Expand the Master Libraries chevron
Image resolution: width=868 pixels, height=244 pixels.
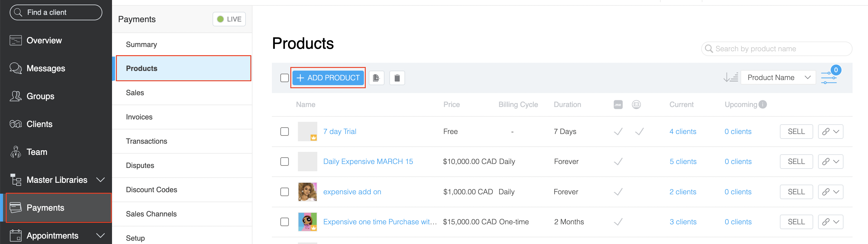[101, 180]
